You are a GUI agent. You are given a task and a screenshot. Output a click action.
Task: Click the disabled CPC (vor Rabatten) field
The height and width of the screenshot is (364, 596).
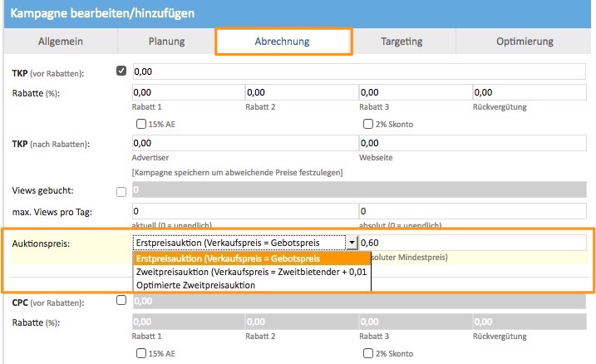coord(359,301)
